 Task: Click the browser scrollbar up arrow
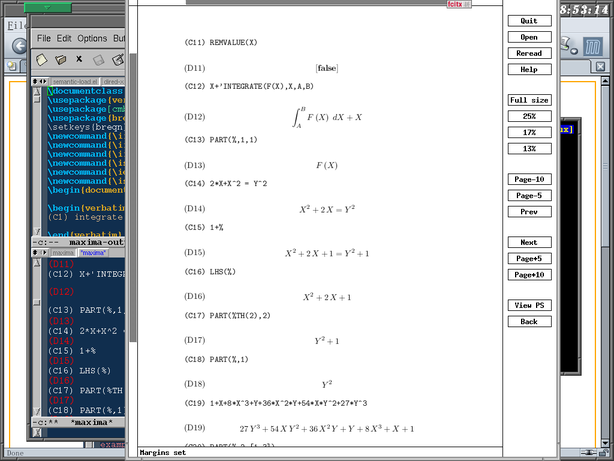click(605, 81)
